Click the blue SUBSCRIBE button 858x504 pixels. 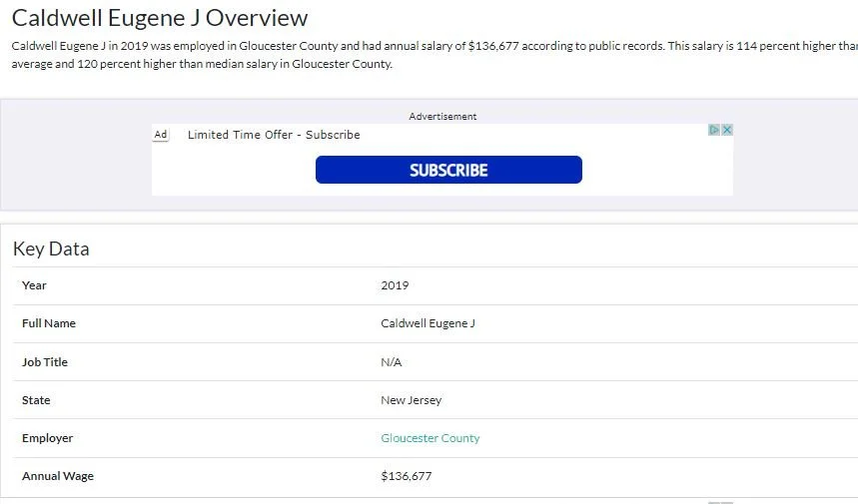[448, 170]
